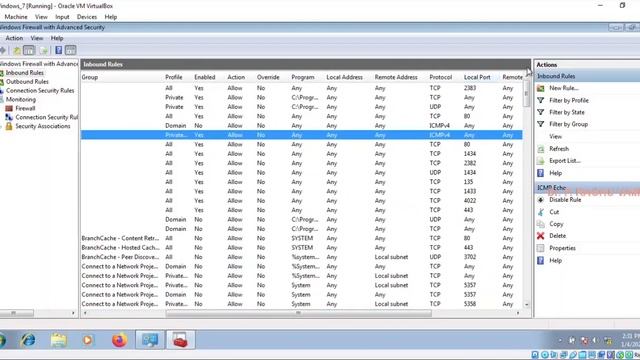Select Outbound Rules in the tree
This screenshot has width=640, height=360.
(27, 82)
